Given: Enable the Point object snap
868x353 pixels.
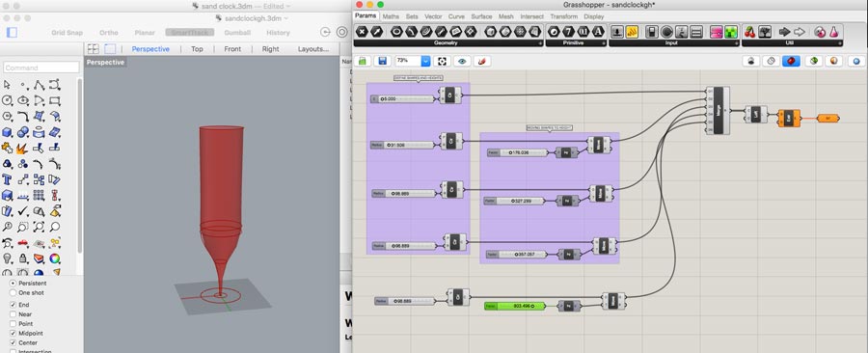Looking at the screenshot, I should click(14, 324).
